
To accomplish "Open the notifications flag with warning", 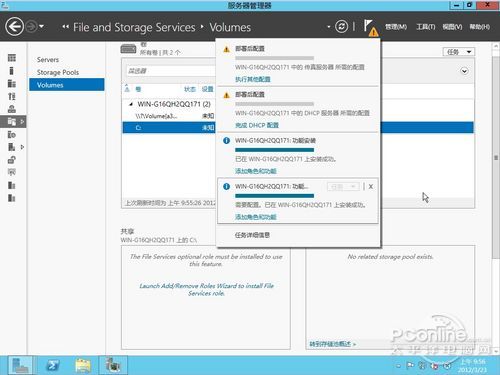I will pyautogui.click(x=371, y=28).
